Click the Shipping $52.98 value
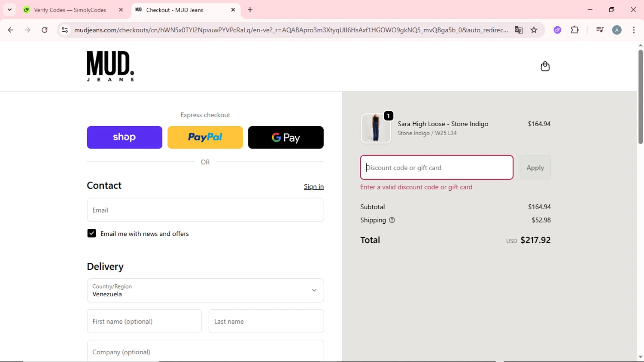Image resolution: width=644 pixels, height=362 pixels. pyautogui.click(x=541, y=220)
